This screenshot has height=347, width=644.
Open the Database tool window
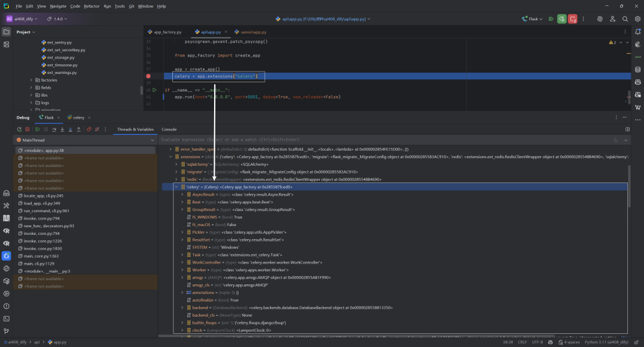[x=637, y=69]
